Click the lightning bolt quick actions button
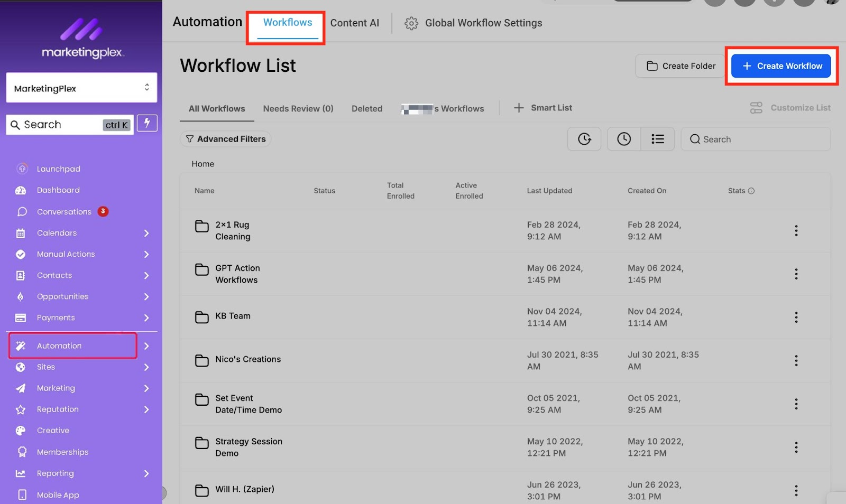The width and height of the screenshot is (846, 504). point(147,123)
